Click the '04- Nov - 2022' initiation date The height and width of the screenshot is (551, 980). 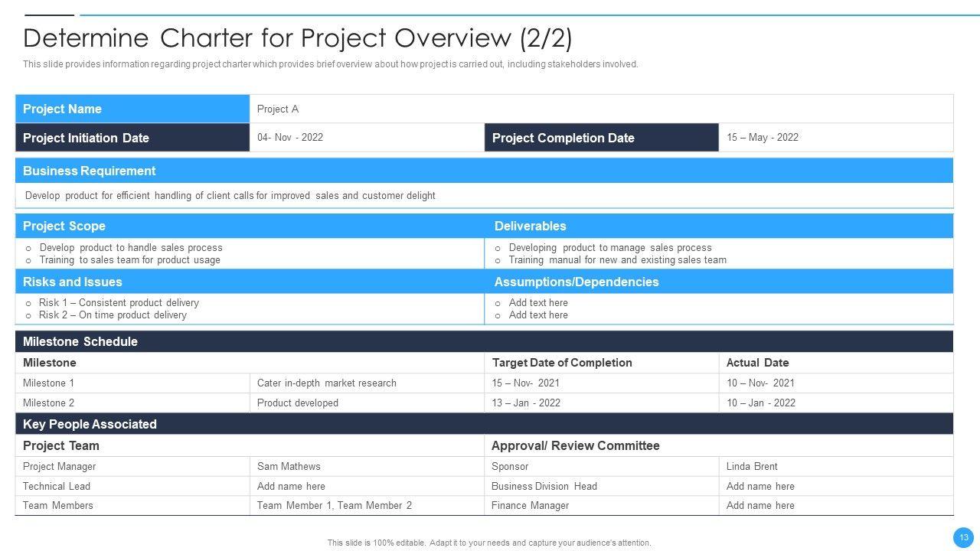(x=290, y=138)
